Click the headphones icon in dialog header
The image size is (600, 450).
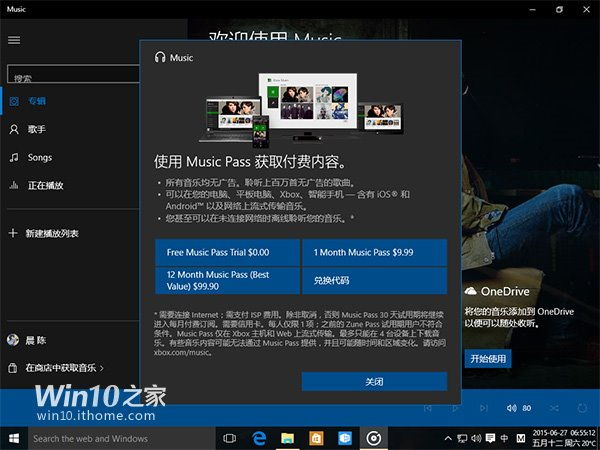pos(160,57)
